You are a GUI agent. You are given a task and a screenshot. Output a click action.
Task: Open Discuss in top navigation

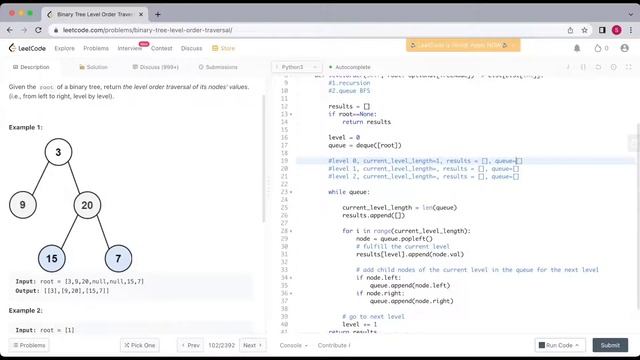click(x=191, y=48)
